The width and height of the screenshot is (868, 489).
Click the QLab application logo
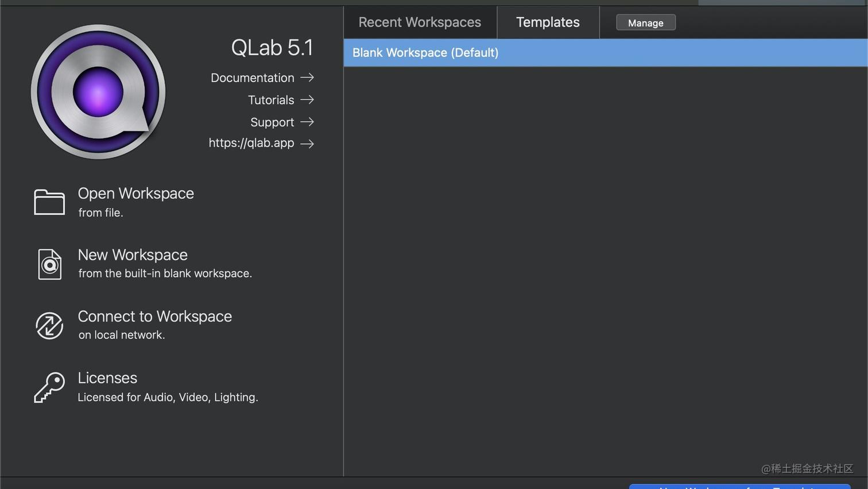coord(98,91)
